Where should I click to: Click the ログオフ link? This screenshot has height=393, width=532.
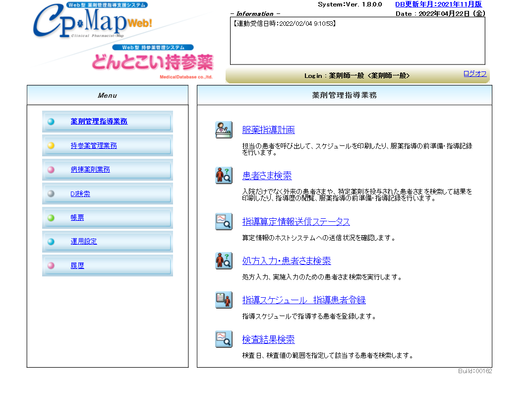coord(475,73)
